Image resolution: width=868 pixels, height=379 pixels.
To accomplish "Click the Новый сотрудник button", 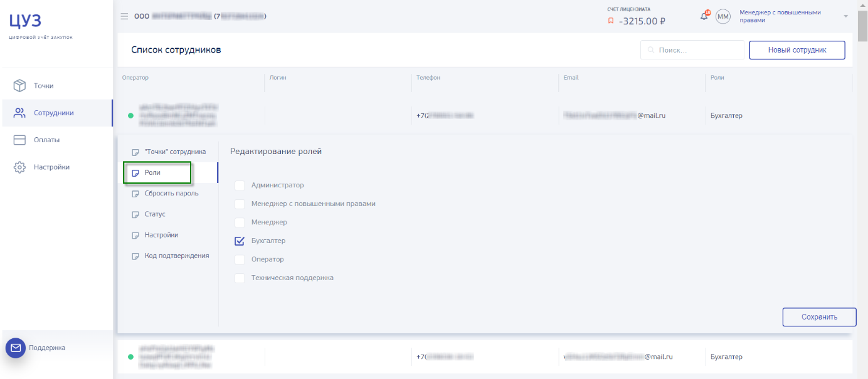I will pyautogui.click(x=797, y=50).
